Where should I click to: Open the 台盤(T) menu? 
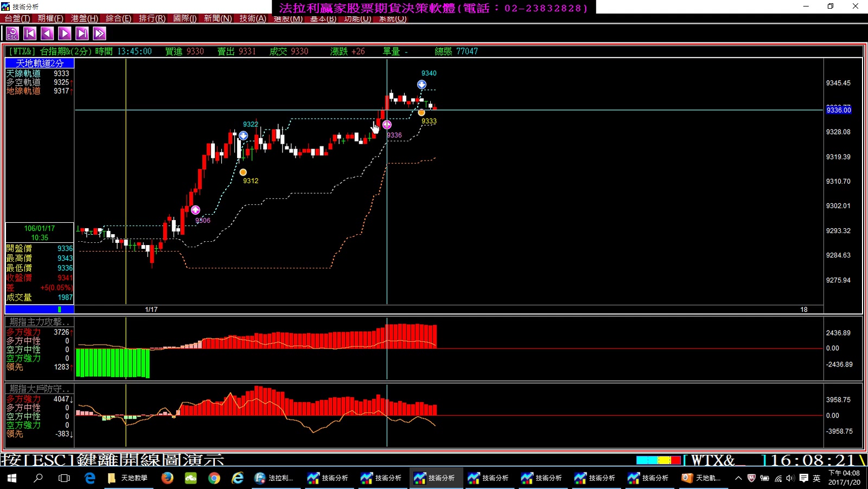click(x=17, y=18)
